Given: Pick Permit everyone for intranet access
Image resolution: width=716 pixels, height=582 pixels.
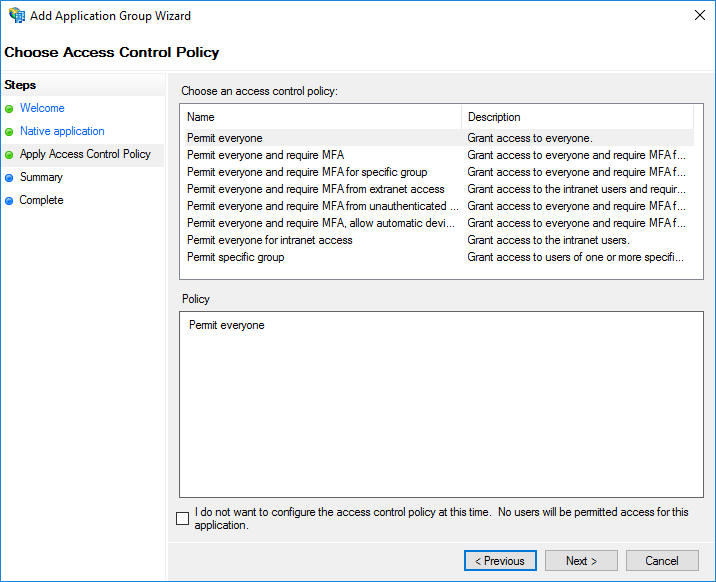Looking at the screenshot, I should click(270, 240).
